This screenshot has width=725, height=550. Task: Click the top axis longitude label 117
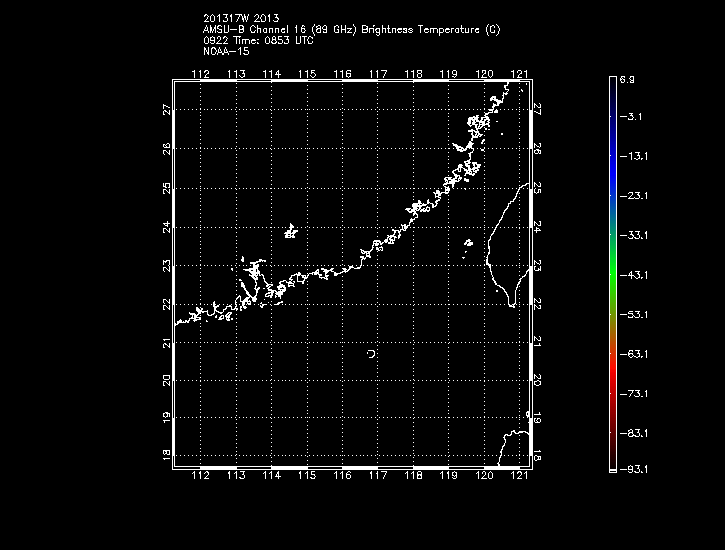click(x=378, y=74)
